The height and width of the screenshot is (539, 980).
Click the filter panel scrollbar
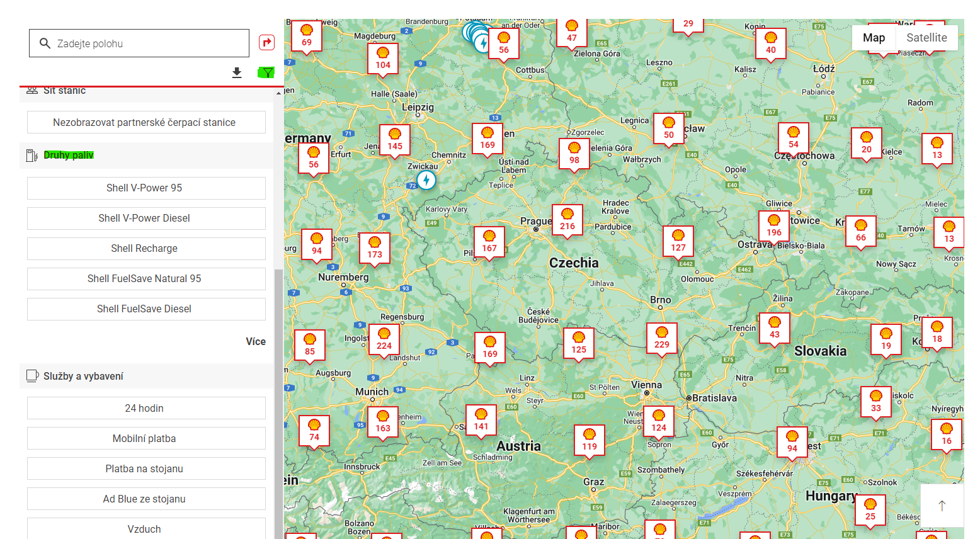click(278, 403)
